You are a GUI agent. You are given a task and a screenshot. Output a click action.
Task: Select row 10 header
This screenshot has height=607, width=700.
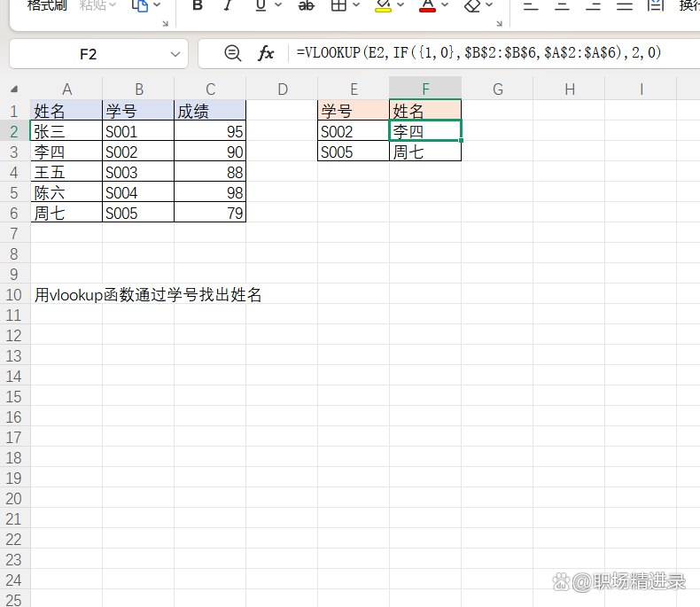[14, 294]
